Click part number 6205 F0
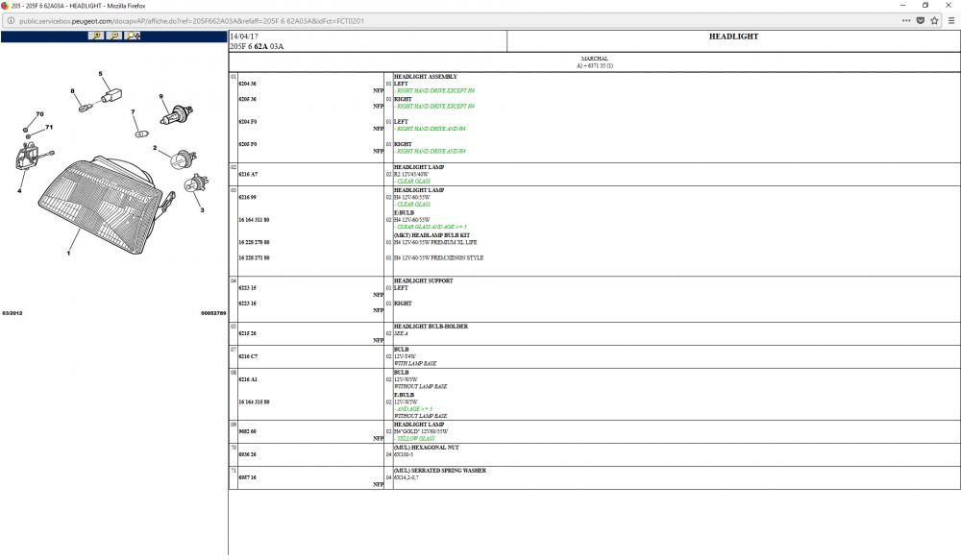 pos(248,144)
